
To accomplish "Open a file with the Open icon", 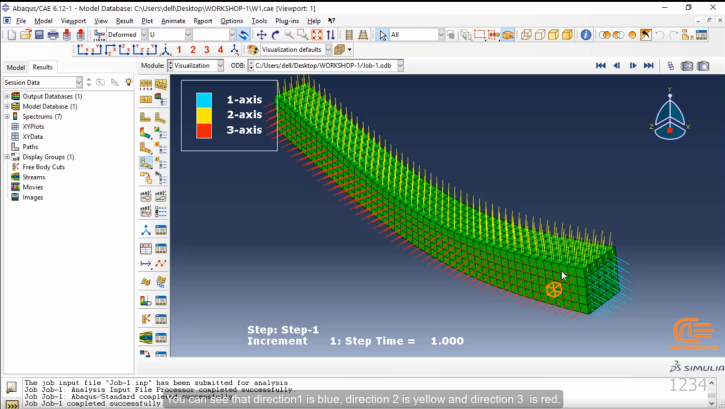I will pyautogui.click(x=25, y=35).
